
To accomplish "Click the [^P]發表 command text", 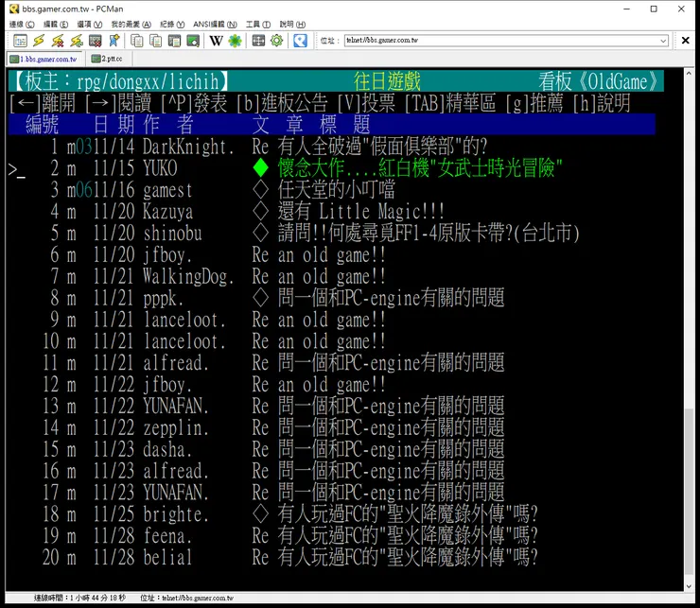I will 194,103.
